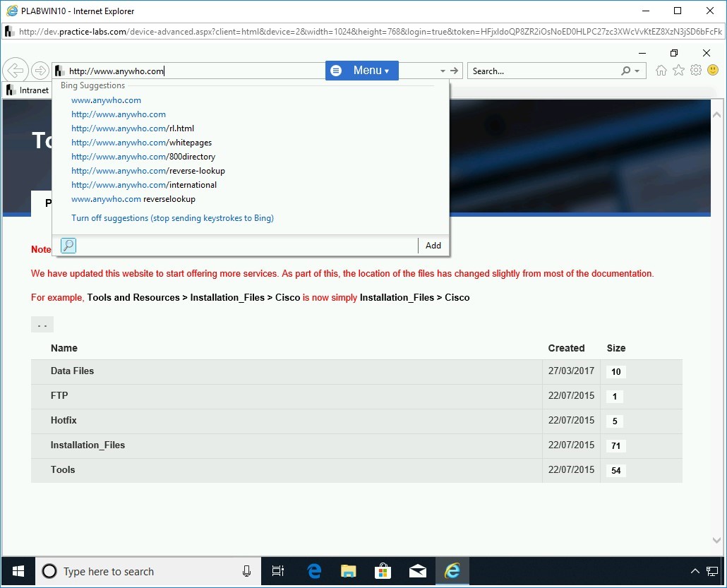Select the reverse-lookup Bing suggestion
Viewport: 727px width, 588px height.
tap(148, 170)
